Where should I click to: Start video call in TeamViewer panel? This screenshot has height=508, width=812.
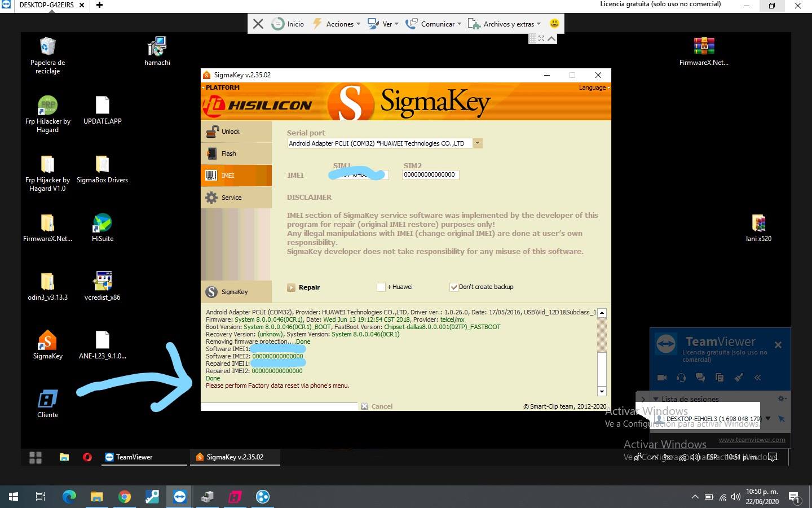pyautogui.click(x=662, y=378)
